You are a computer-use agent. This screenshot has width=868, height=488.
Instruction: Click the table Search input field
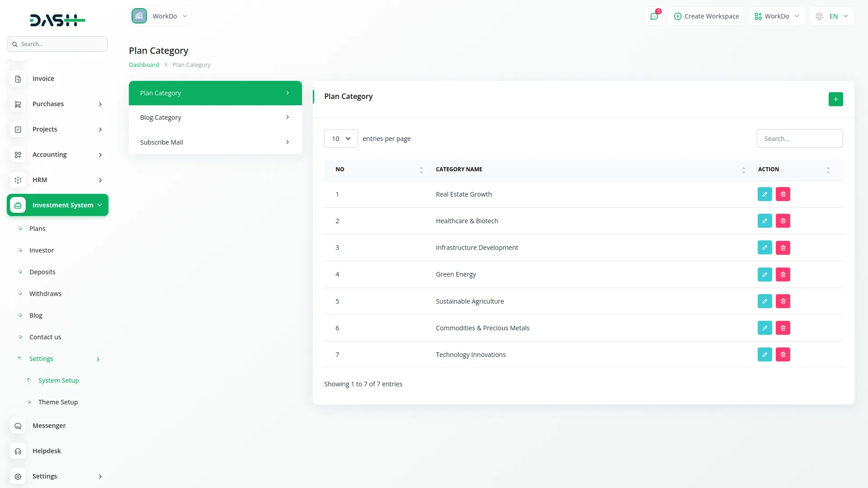(799, 139)
